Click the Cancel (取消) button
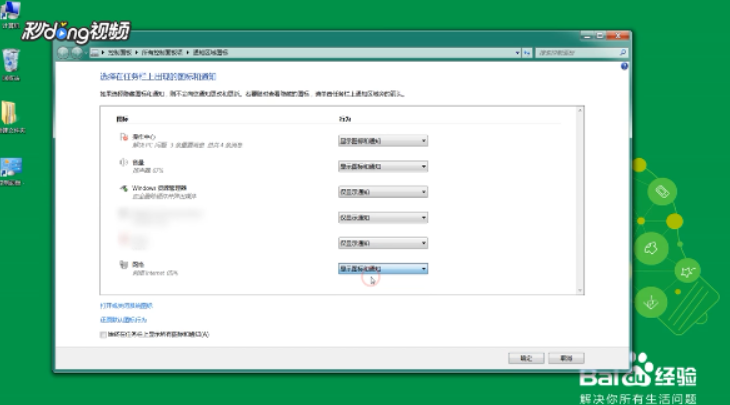This screenshot has height=405, width=730. (x=566, y=358)
